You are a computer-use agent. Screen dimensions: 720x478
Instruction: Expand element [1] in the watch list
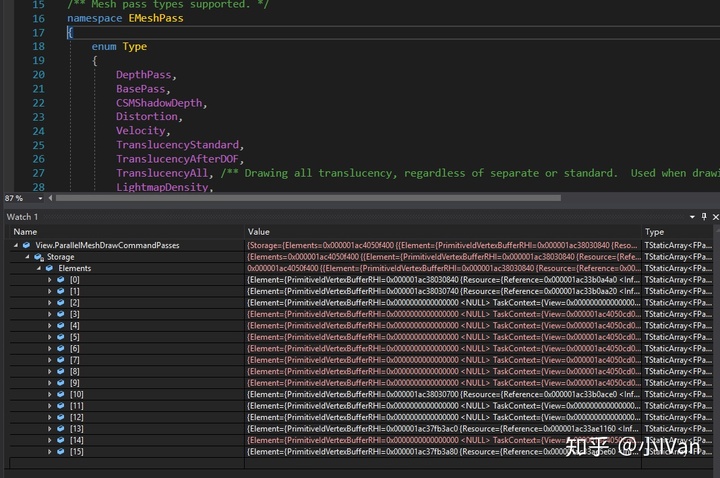click(50, 291)
